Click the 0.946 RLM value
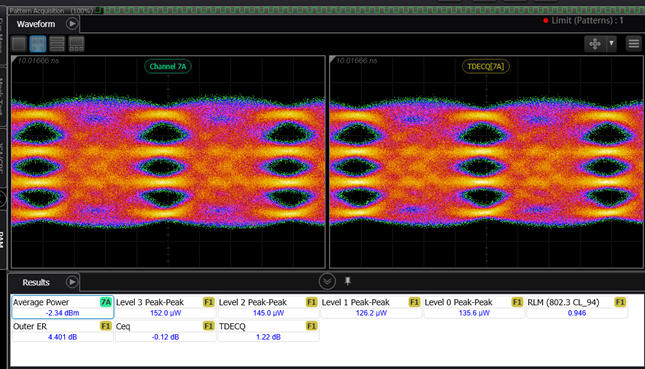 [577, 313]
